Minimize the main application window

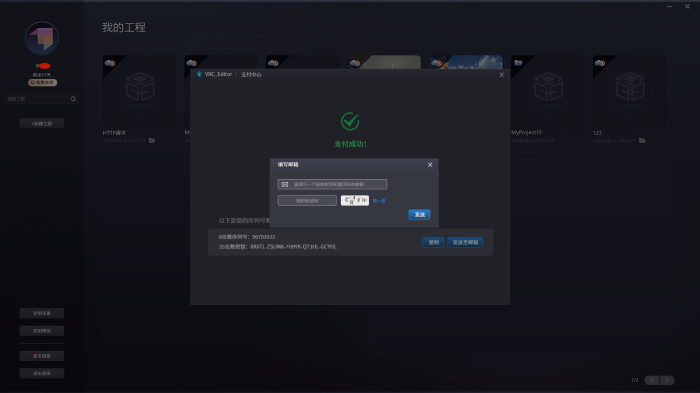670,7
